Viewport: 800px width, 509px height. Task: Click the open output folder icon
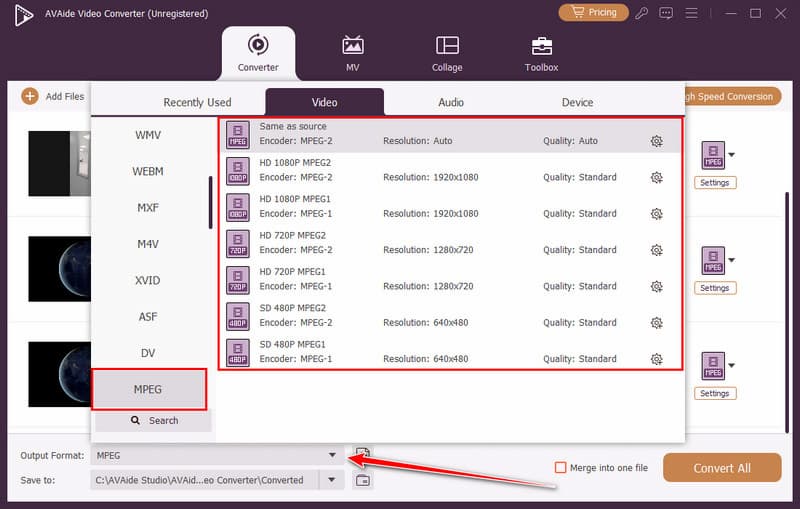pyautogui.click(x=363, y=481)
